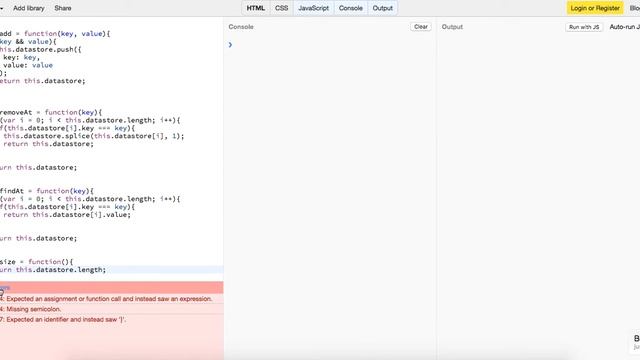The width and height of the screenshot is (640, 360).
Task: Click the Run with JS button
Action: click(584, 27)
